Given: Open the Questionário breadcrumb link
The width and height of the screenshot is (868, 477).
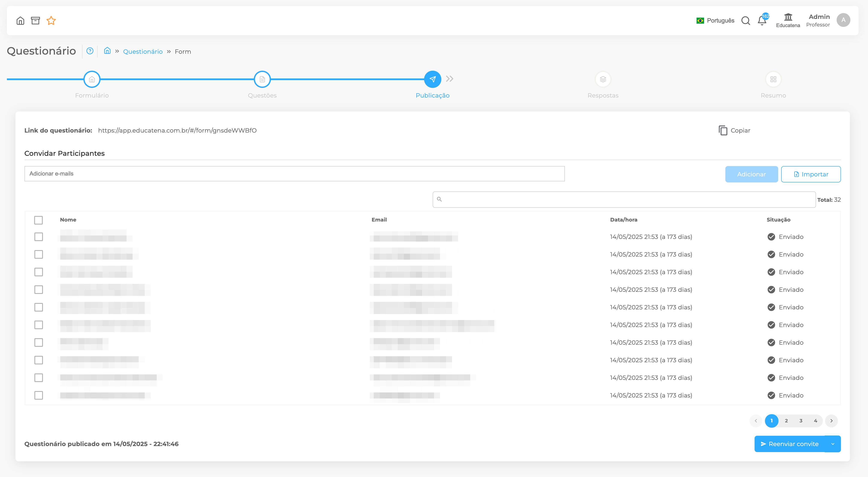Looking at the screenshot, I should tap(143, 52).
